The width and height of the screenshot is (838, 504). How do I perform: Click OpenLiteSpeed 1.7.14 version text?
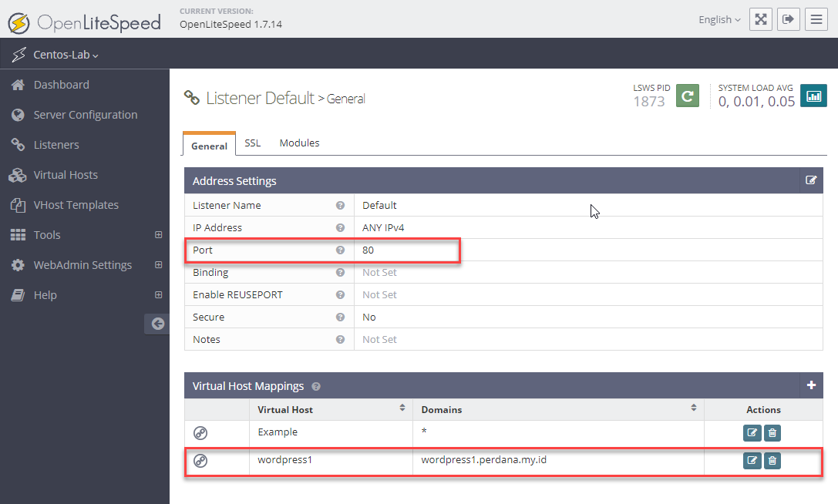[231, 25]
